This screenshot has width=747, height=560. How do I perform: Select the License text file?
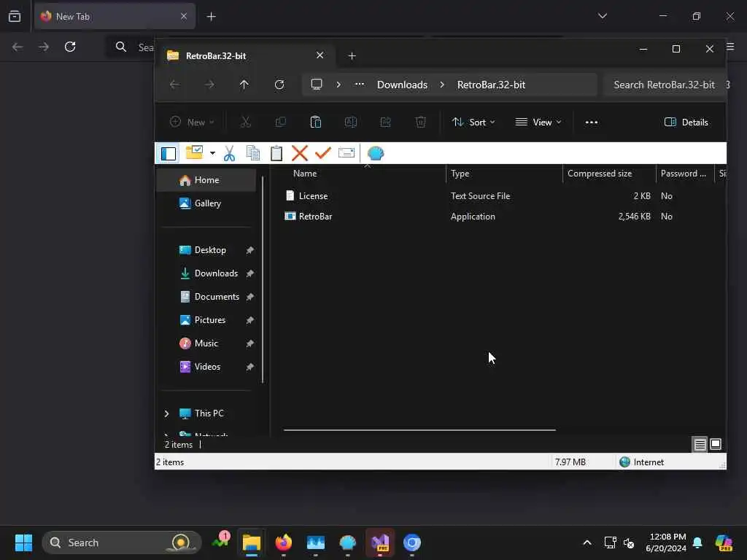click(313, 196)
